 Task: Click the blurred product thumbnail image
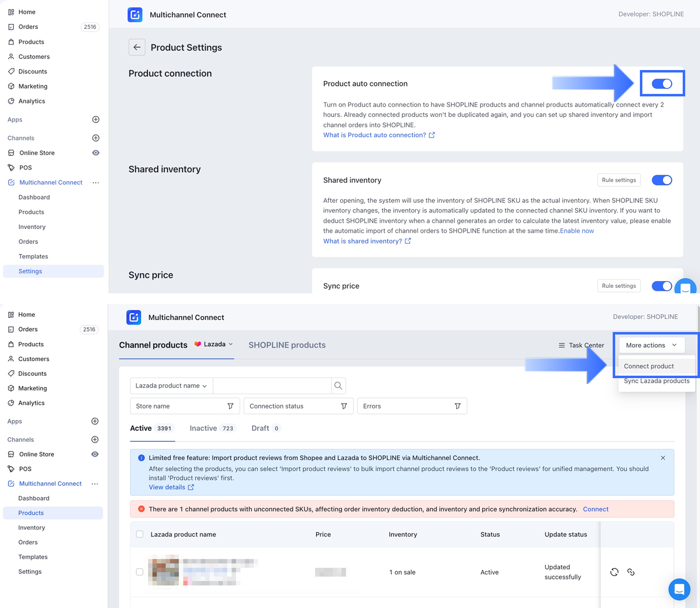coord(163,571)
